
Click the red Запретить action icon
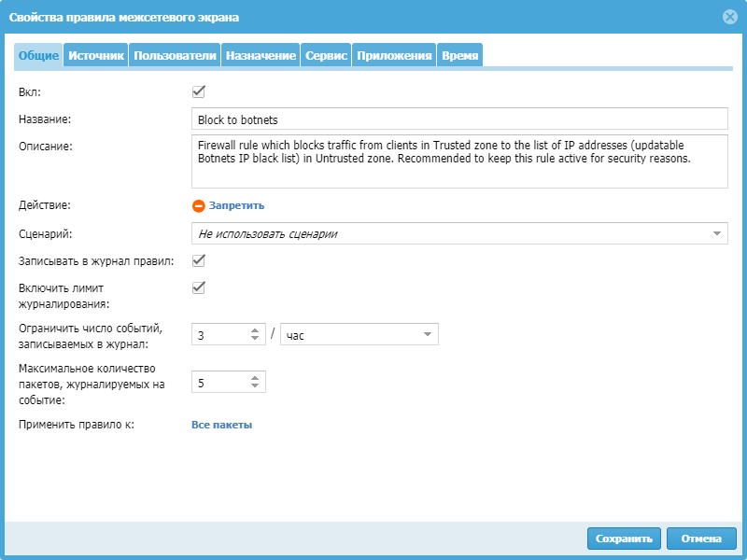(x=198, y=206)
